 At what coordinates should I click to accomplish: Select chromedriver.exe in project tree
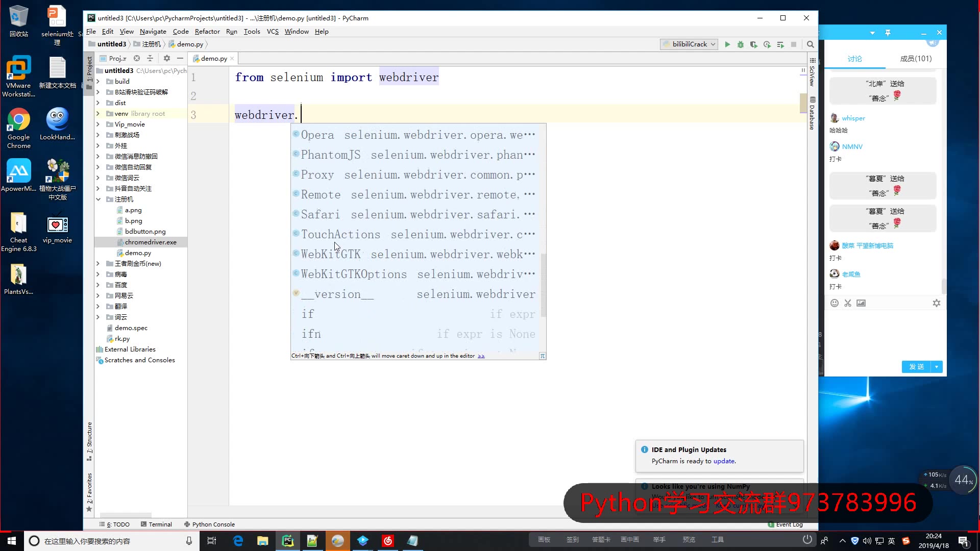(140, 242)
